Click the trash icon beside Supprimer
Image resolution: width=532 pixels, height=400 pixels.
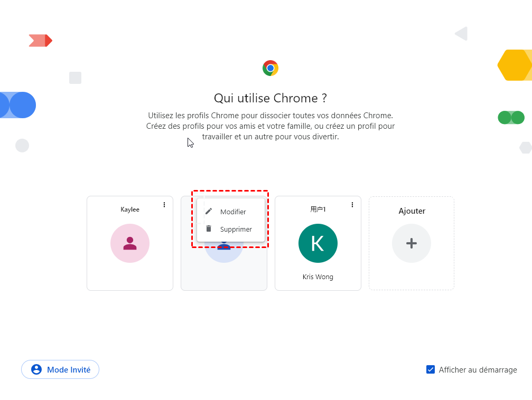(x=209, y=229)
